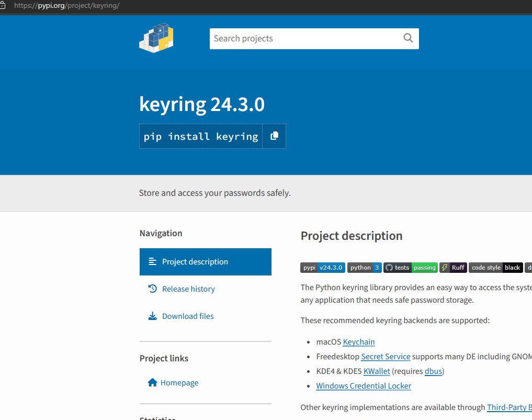Click the 'Store and access your passwords safely.' summary
This screenshot has width=532, height=420.
point(215,193)
